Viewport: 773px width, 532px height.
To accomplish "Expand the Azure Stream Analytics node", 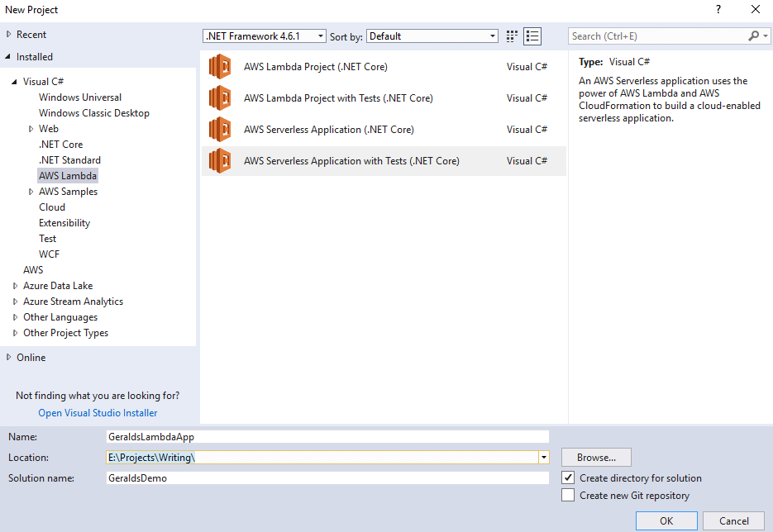I will pyautogui.click(x=15, y=302).
